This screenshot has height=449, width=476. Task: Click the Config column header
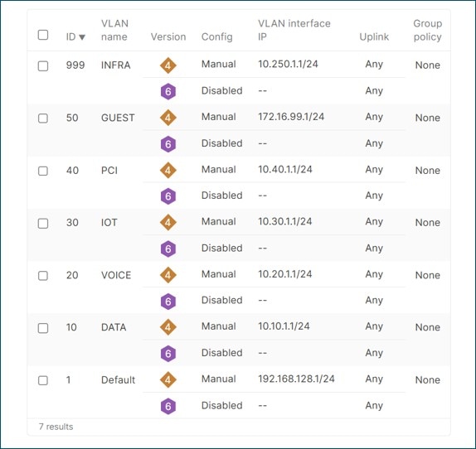click(x=216, y=36)
